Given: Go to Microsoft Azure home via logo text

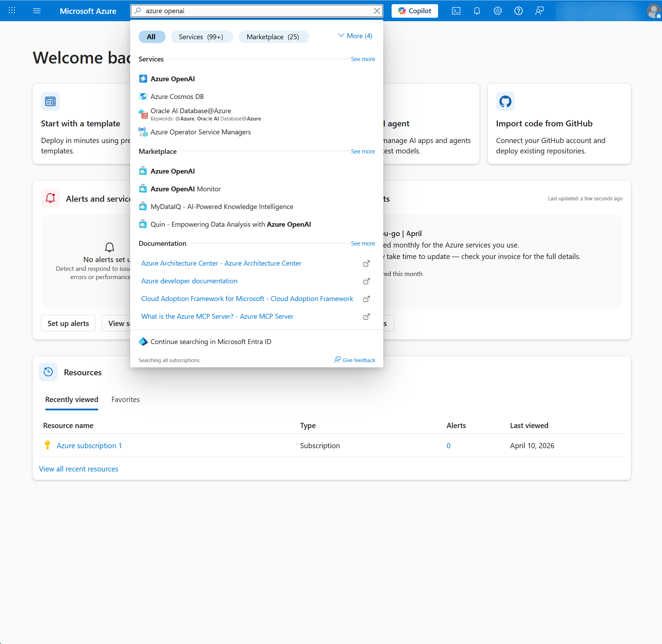Looking at the screenshot, I should click(x=88, y=11).
